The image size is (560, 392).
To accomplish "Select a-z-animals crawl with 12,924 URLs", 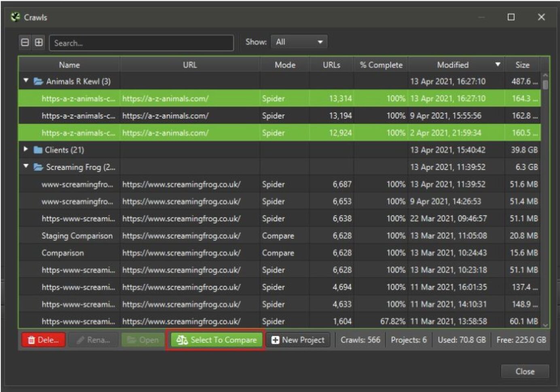I will pos(280,133).
